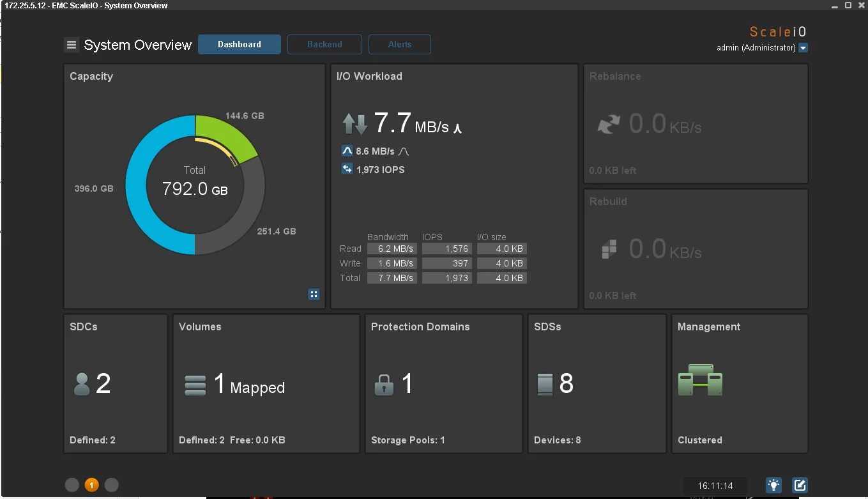The image size is (868, 499).
Task: Click the Management cluster servers icon
Action: [700, 380]
